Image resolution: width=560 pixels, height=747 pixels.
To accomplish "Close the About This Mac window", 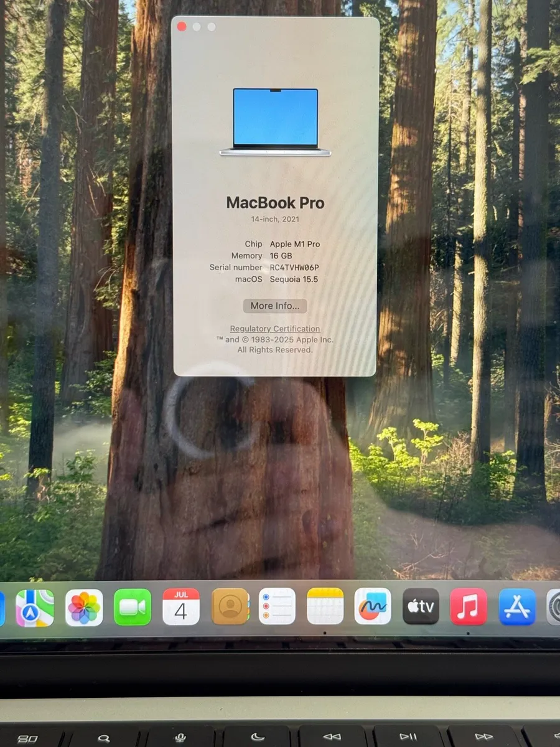I will point(182,26).
